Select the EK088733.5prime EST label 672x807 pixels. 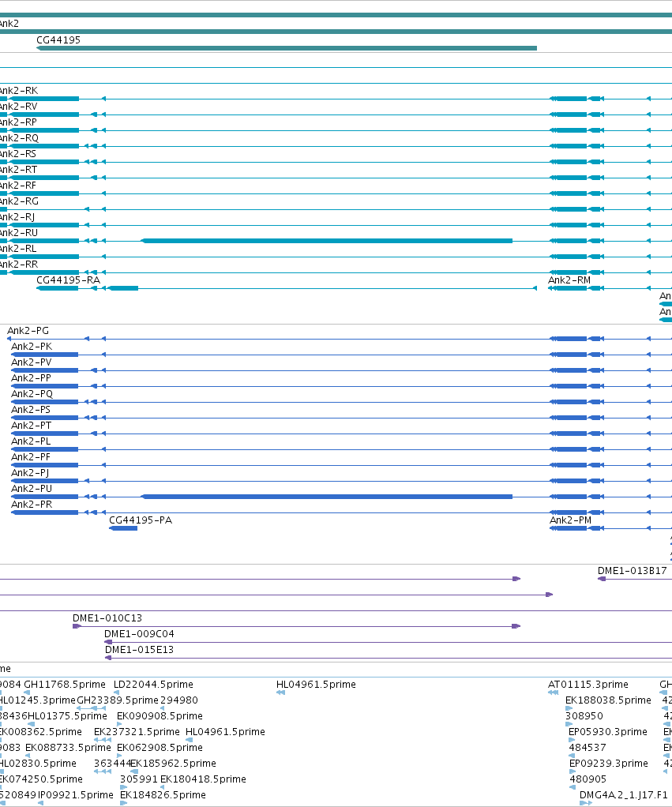pos(68,748)
